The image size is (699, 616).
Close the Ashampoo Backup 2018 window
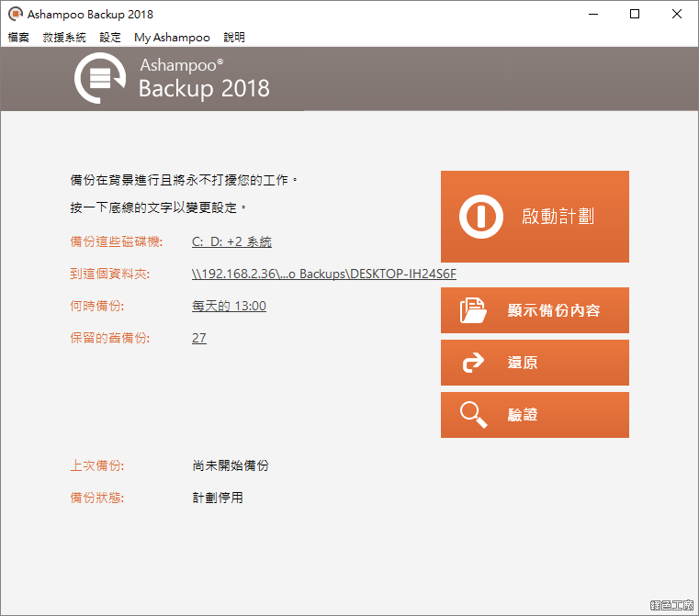pyautogui.click(x=677, y=15)
